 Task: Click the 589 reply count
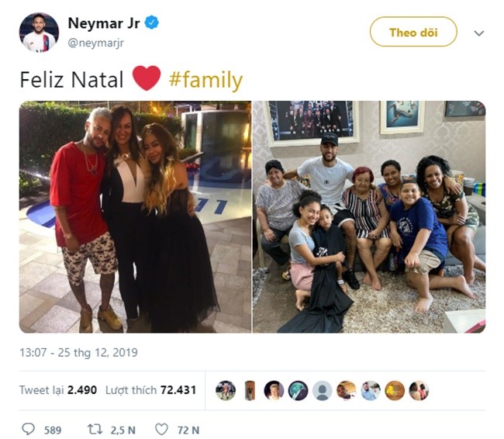(52, 430)
